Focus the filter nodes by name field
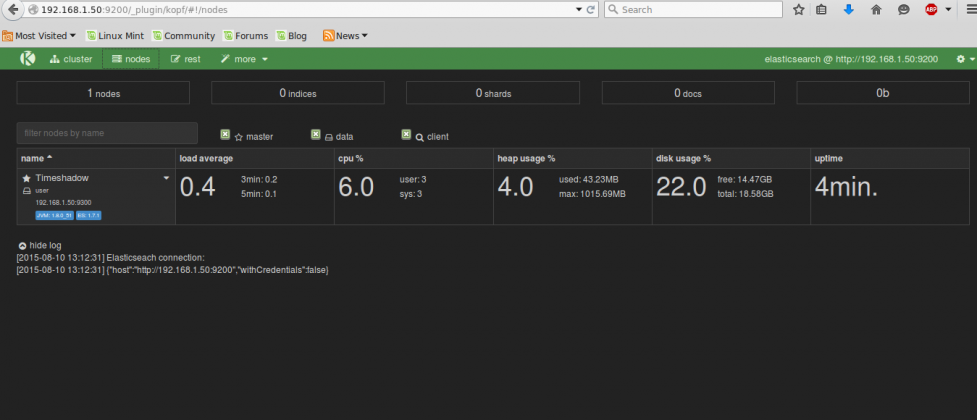The image size is (977, 420). [107, 133]
